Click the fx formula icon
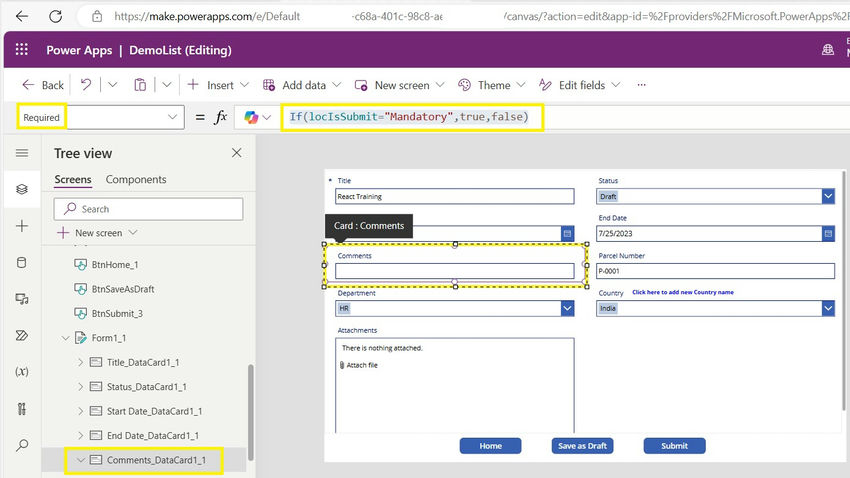 221,117
